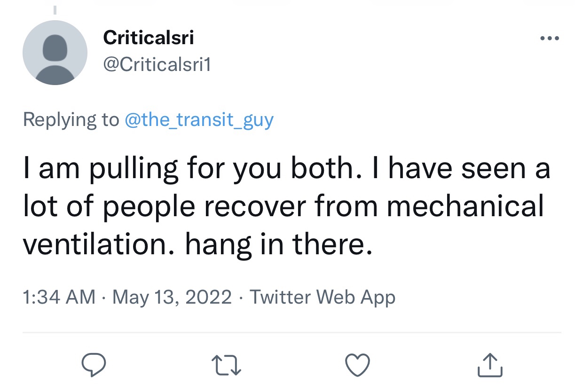Click the divider line above the action icons
The image size is (575, 392).
291,333
